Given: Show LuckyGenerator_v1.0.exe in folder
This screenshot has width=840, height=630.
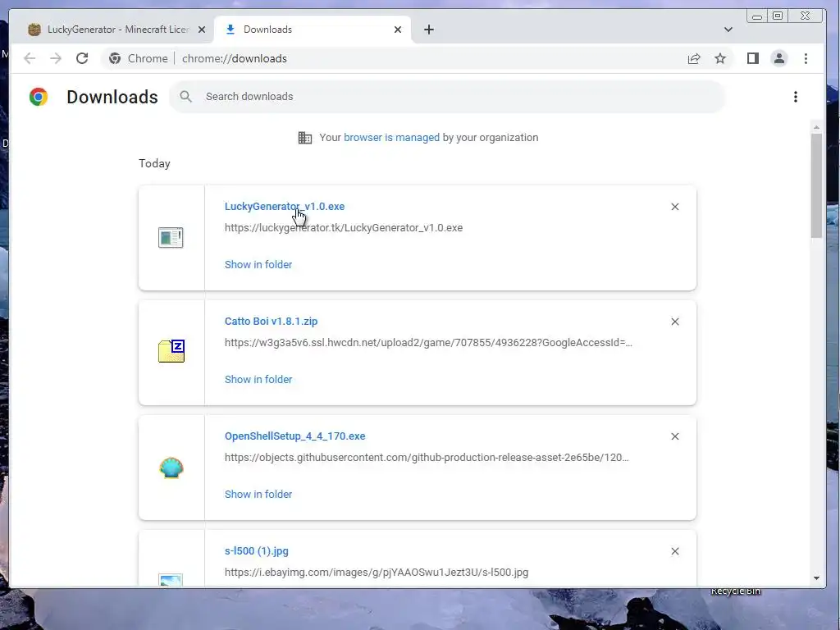Looking at the screenshot, I should click(x=258, y=265).
